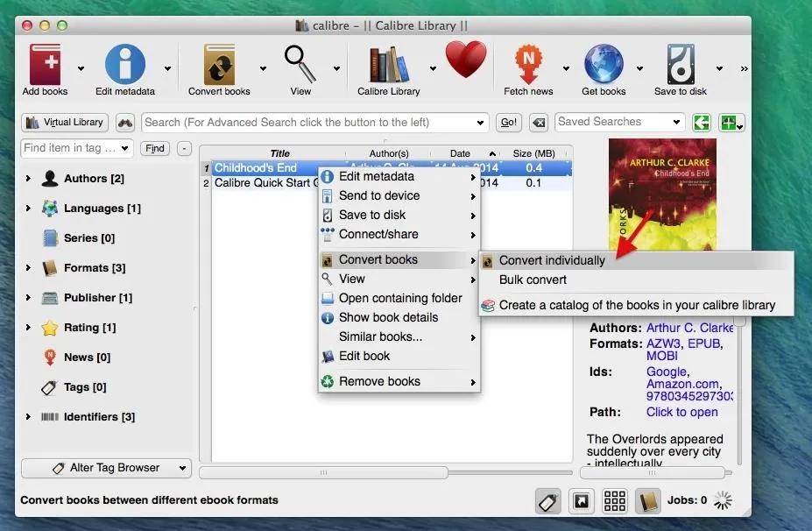Click the Find item in tag field
The height and width of the screenshot is (531, 812).
pos(77,148)
